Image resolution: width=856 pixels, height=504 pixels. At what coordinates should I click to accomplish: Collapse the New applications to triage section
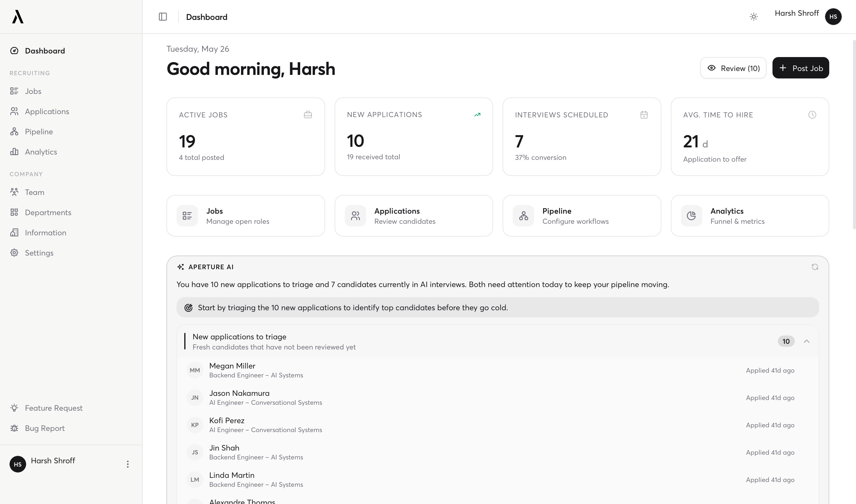point(807,341)
